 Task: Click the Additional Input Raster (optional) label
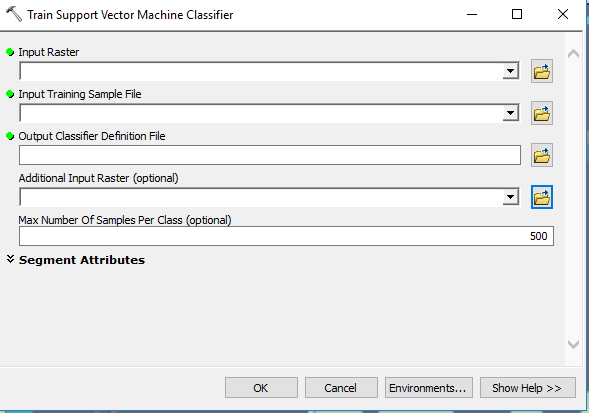98,178
